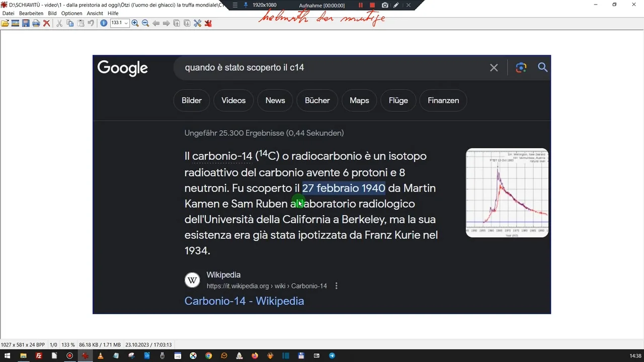Open the Optionen menu
This screenshot has height=362, width=644.
[x=72, y=14]
